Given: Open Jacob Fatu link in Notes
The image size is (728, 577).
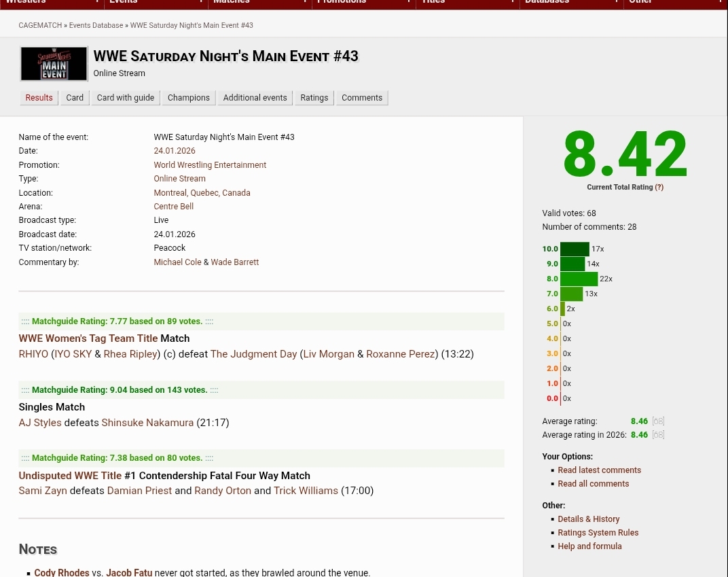Looking at the screenshot, I should click(x=129, y=572).
